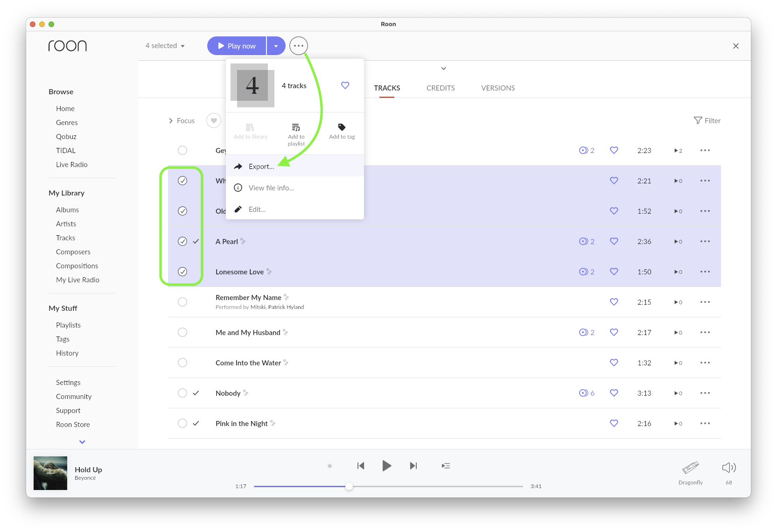Open the Roon Store link
Screen dimensions: 777x532
(73, 424)
